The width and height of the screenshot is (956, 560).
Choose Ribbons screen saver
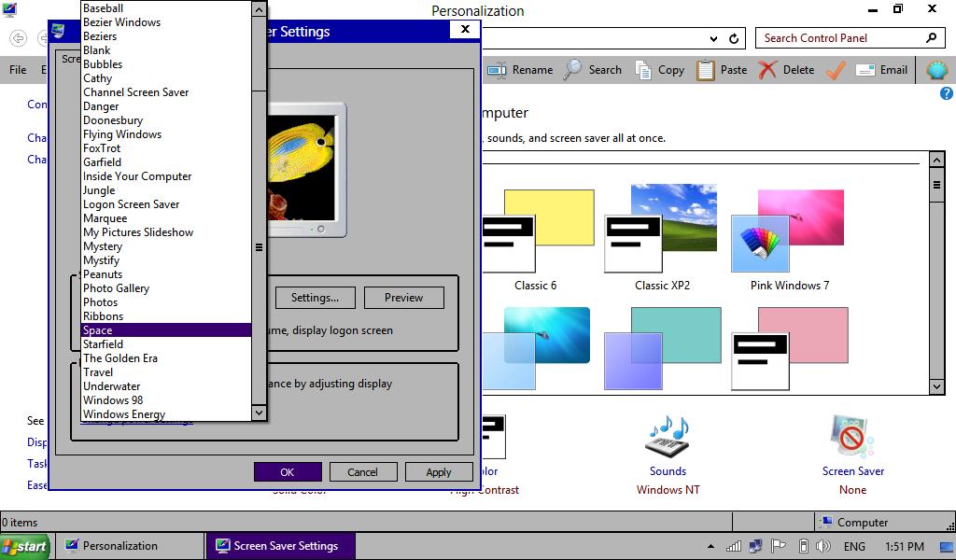coord(166,316)
